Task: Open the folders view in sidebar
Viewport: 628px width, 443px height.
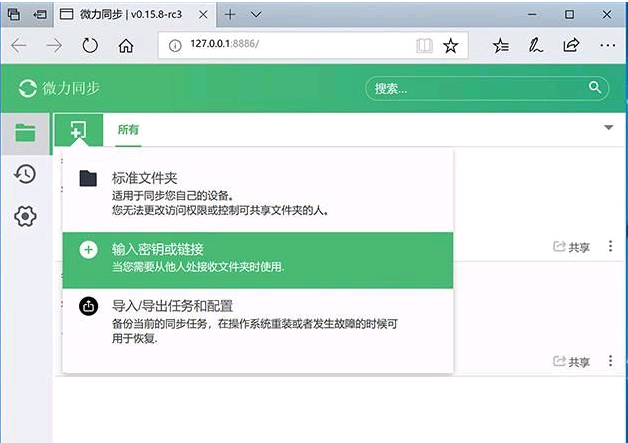Action: (x=25, y=133)
